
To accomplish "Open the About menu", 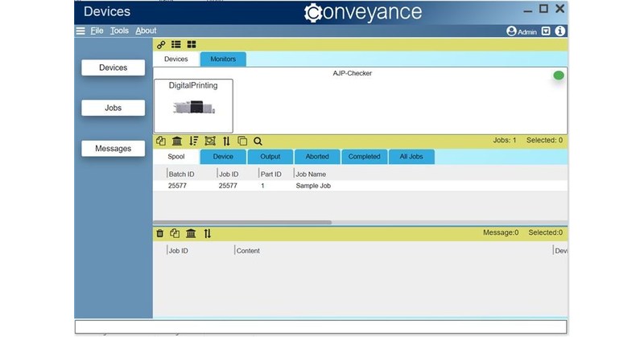I will tap(146, 31).
